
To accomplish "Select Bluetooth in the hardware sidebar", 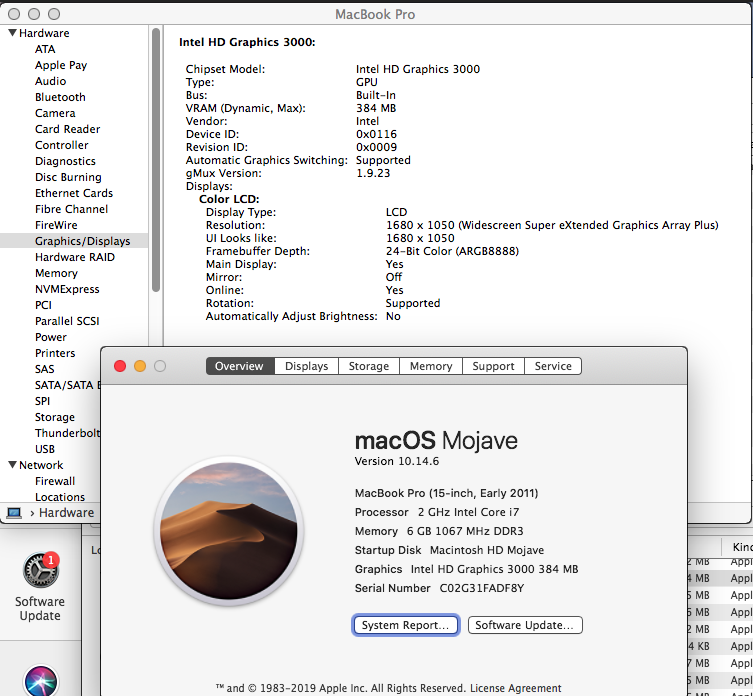I will (x=60, y=97).
